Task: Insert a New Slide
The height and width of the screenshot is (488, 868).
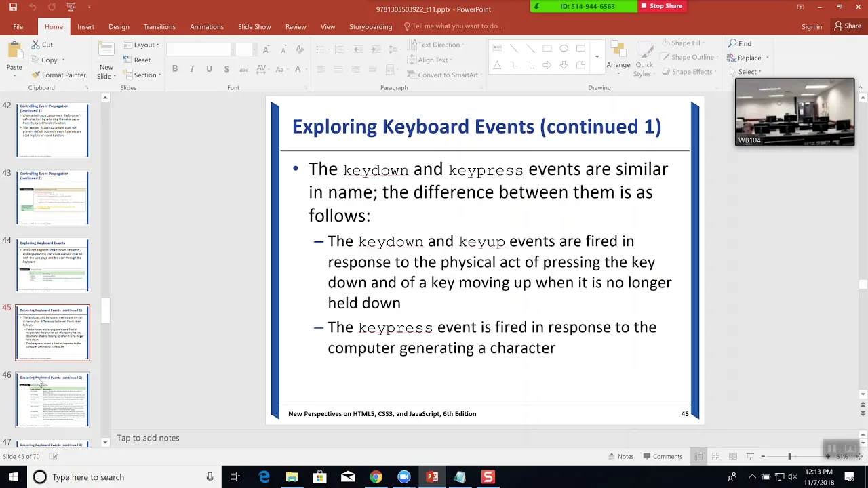Action: pos(106,61)
